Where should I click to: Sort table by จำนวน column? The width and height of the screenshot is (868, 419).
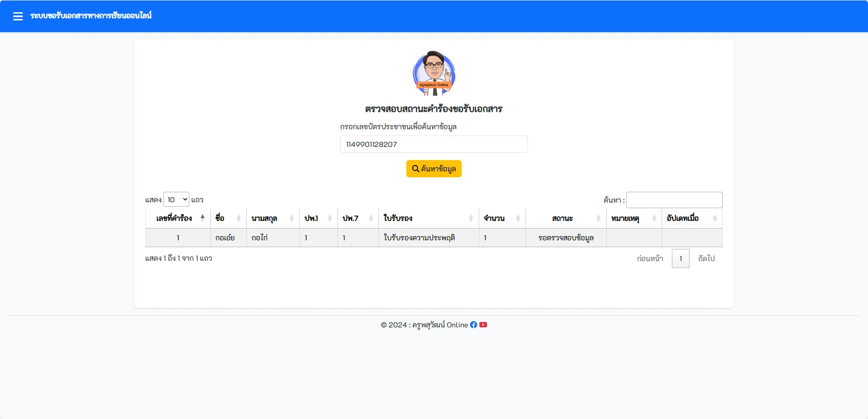502,218
